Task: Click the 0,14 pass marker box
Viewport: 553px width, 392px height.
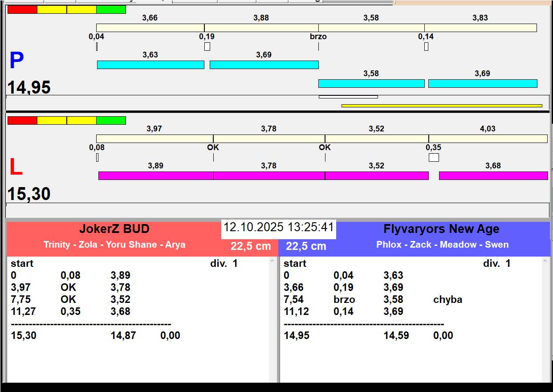Action: [x=426, y=46]
